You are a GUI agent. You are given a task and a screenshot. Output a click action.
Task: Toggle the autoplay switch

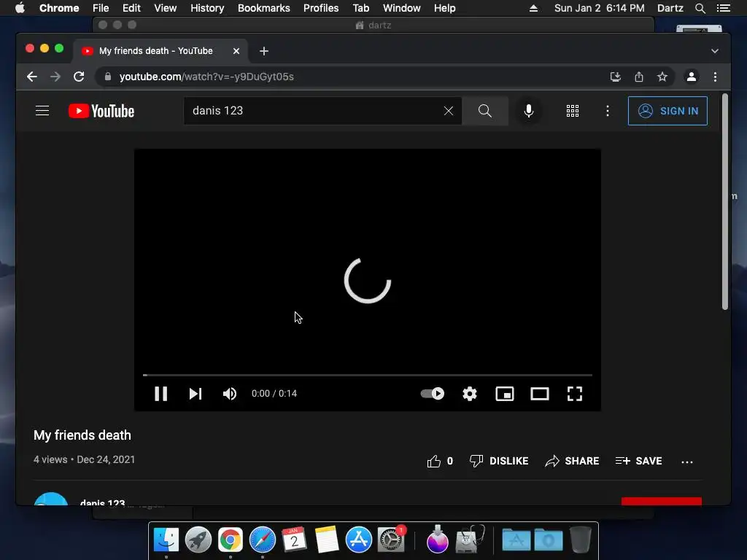click(433, 394)
